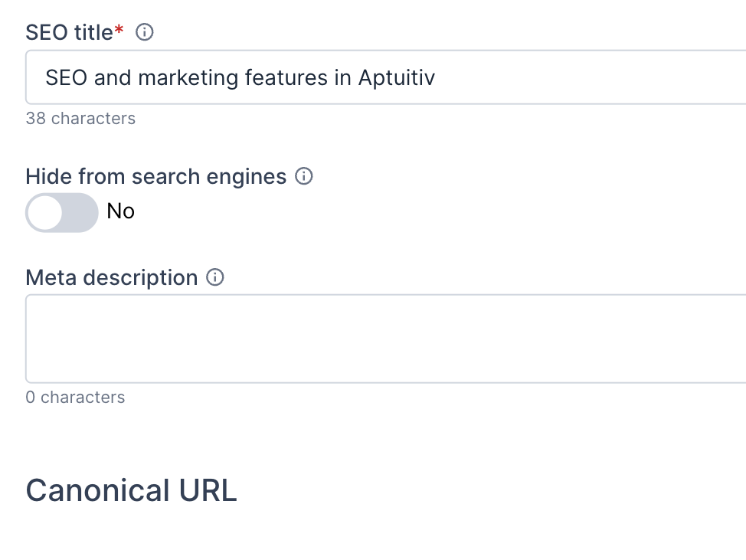746x560 pixels.
Task: Click the No label beside the toggle
Action: 119,211
